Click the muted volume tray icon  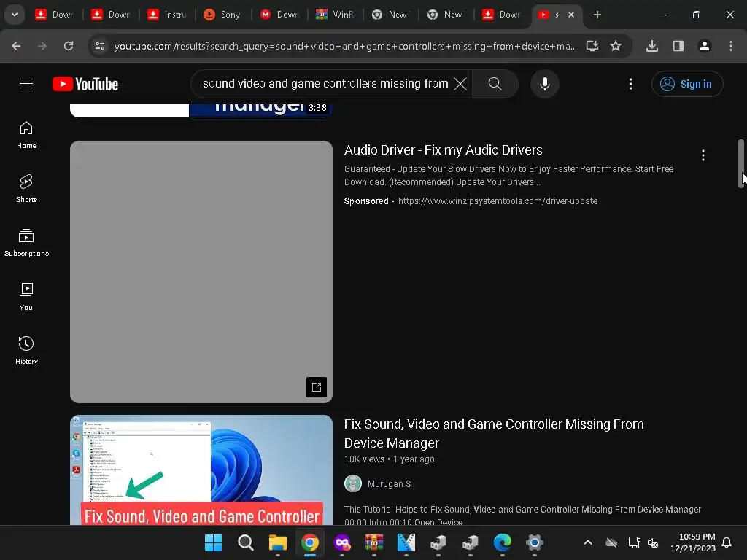[653, 542]
